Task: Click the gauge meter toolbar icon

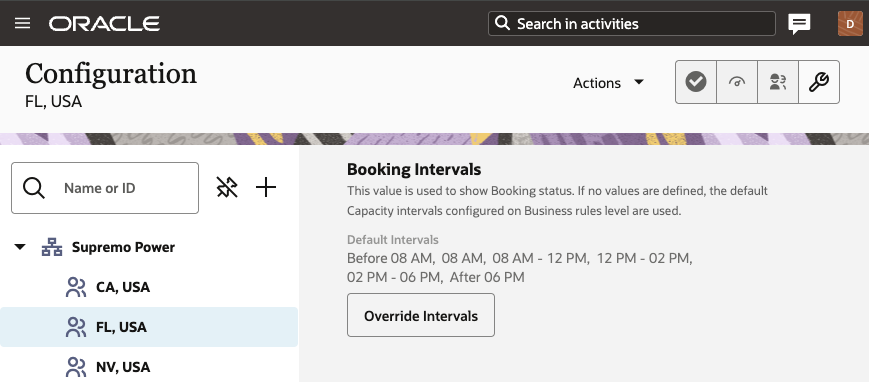Action: [x=737, y=82]
